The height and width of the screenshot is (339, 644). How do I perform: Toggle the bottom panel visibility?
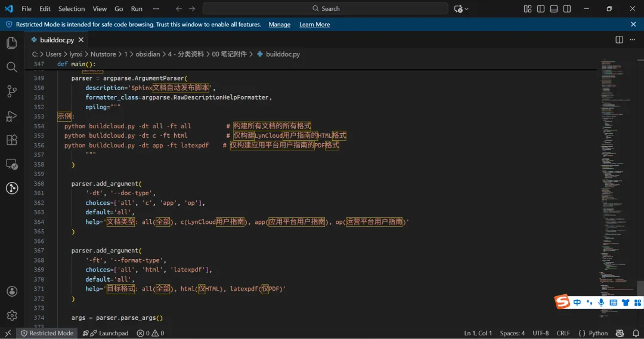(x=554, y=8)
